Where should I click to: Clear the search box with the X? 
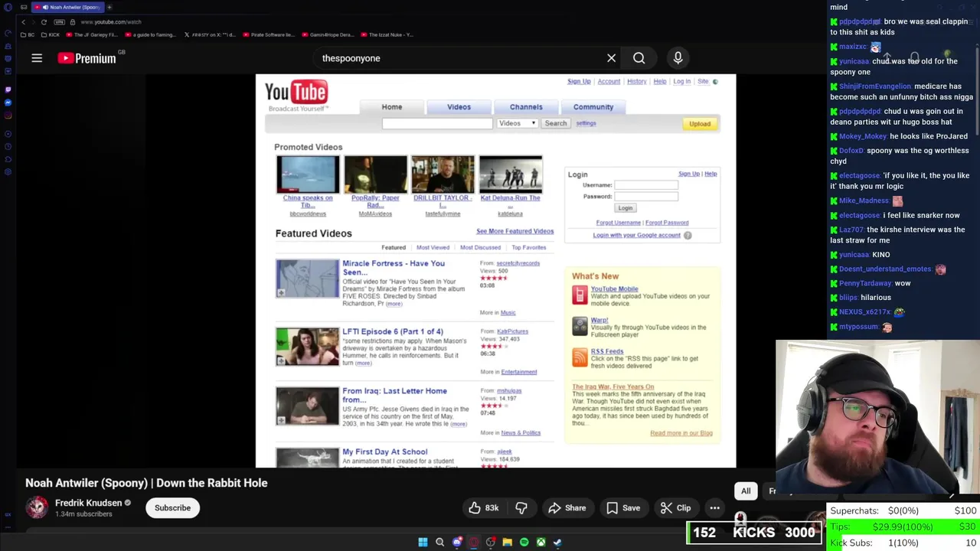(611, 58)
